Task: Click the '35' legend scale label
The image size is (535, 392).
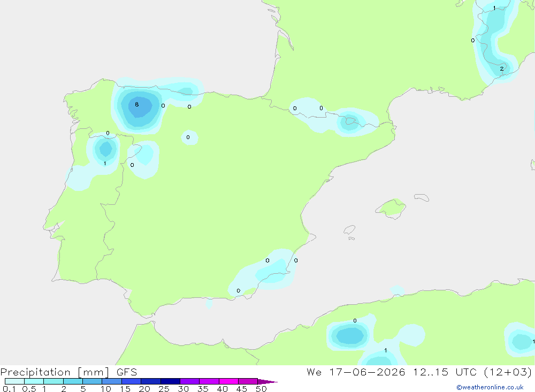Action: tap(203, 389)
